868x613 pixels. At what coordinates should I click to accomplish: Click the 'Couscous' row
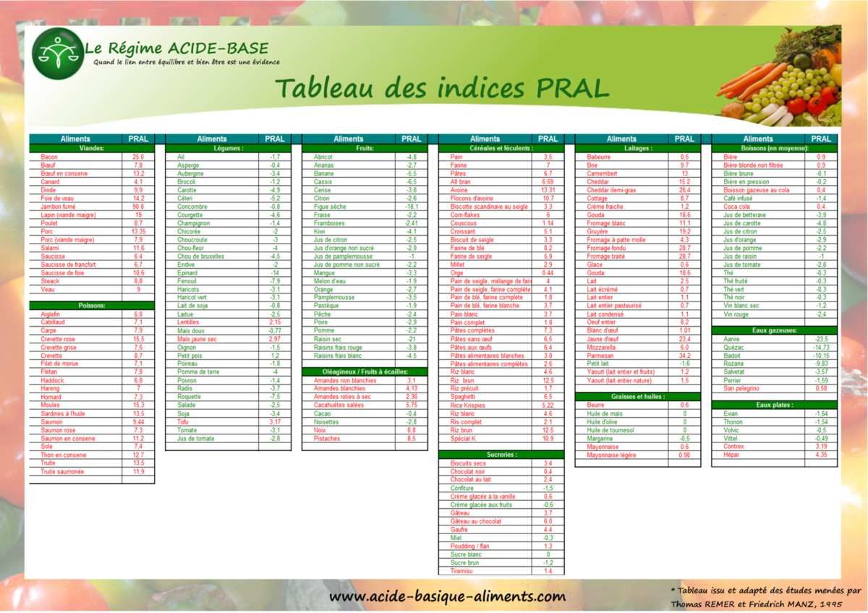point(501,223)
